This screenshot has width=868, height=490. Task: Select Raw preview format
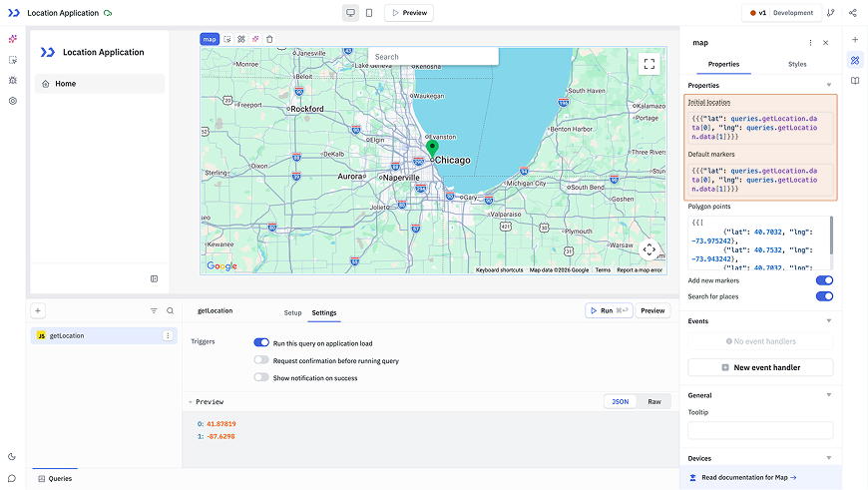654,402
